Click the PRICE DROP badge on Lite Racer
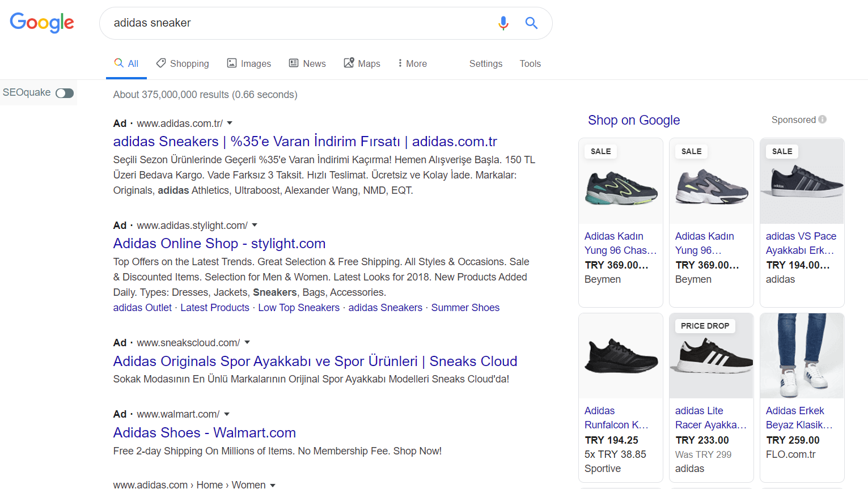 click(705, 326)
